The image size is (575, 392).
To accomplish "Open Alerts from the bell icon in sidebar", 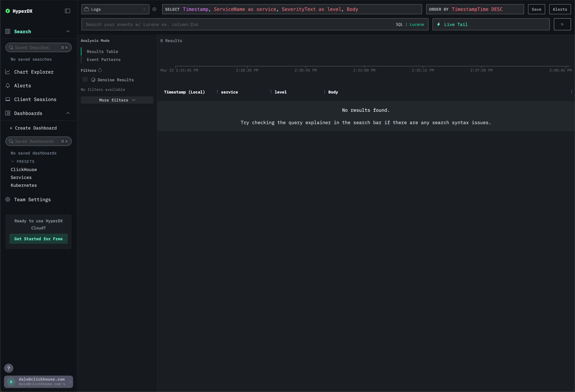I will 7,86.
